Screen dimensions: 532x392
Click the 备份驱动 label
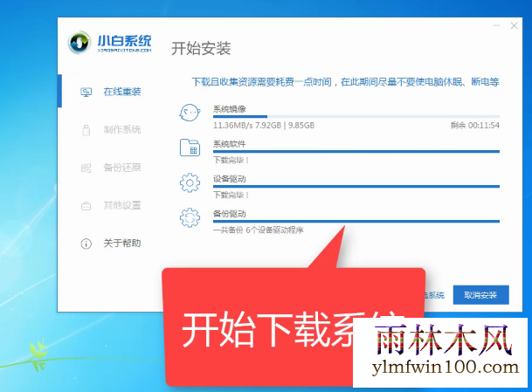(230, 214)
